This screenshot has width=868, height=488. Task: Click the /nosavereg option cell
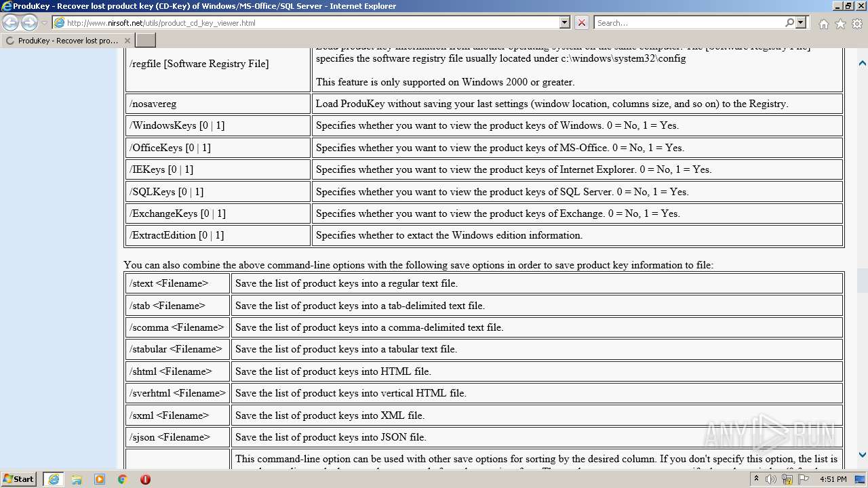pyautogui.click(x=218, y=104)
